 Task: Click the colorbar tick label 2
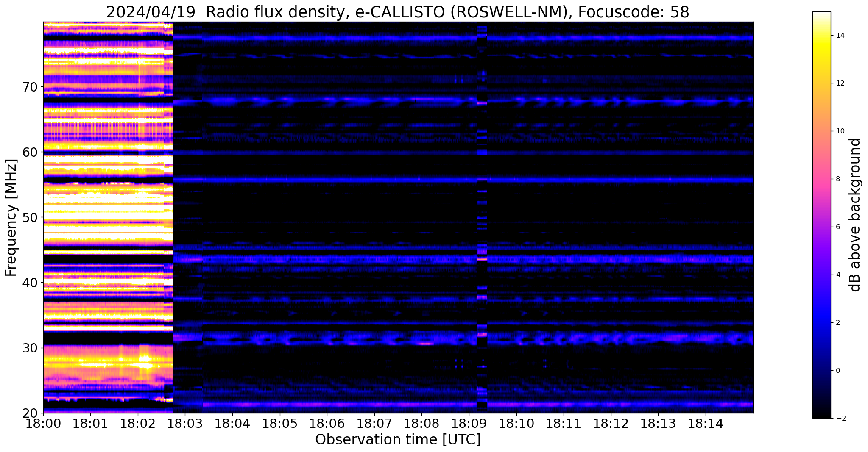(x=838, y=322)
